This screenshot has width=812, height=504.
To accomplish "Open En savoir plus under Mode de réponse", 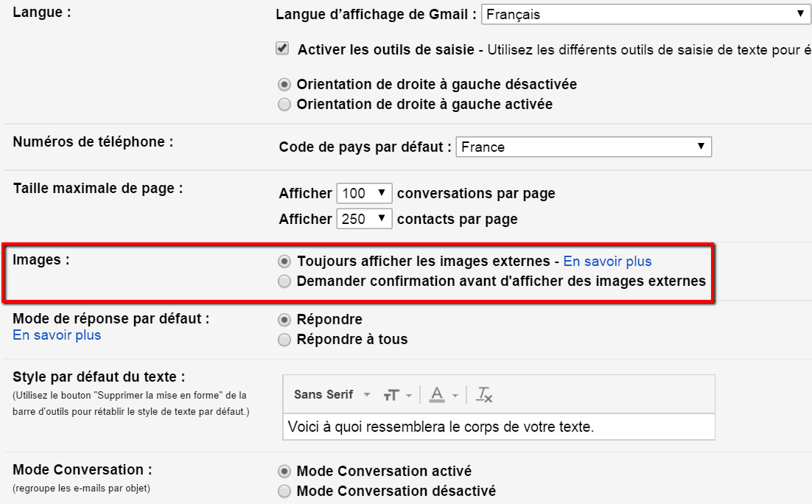I will pyautogui.click(x=57, y=335).
